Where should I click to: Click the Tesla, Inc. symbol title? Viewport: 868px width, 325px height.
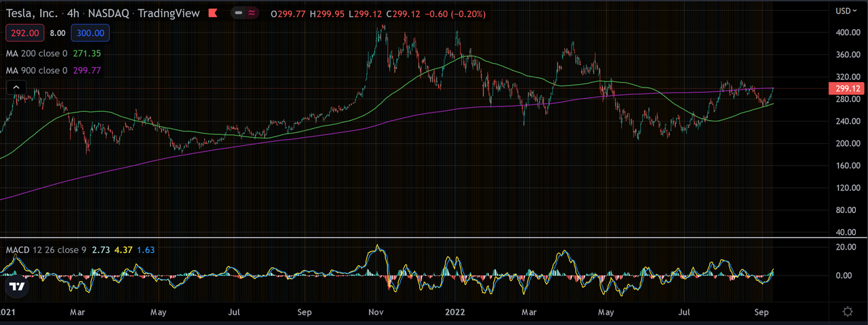point(32,13)
